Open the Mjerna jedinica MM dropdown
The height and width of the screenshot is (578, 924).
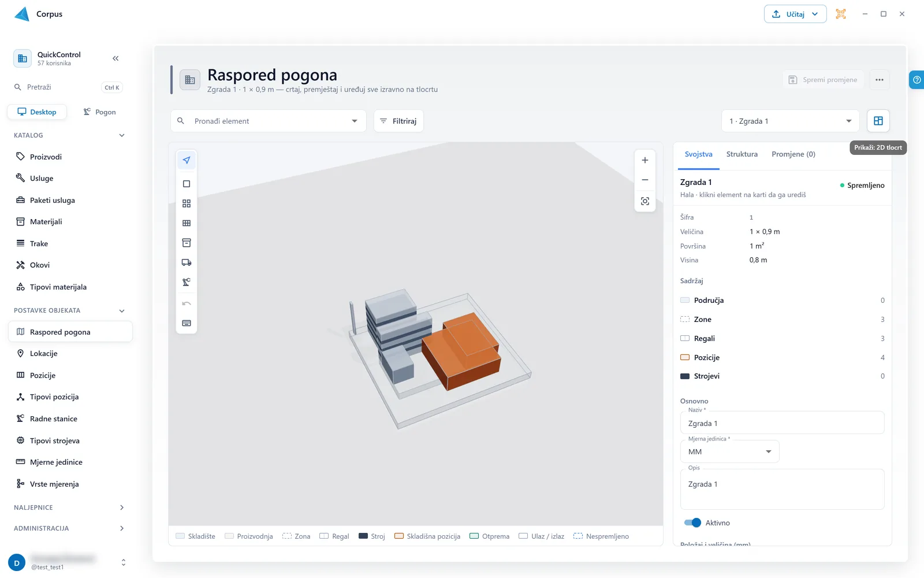coord(730,451)
